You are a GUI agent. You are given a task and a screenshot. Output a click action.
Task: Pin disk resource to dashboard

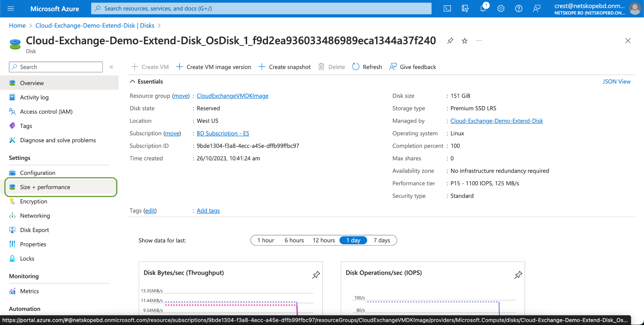(x=450, y=41)
